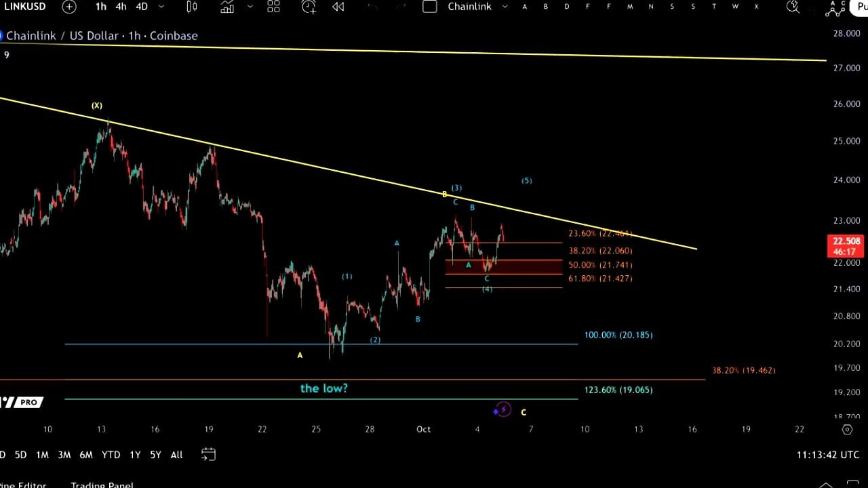Click the 27.000 price axis level

click(x=846, y=68)
